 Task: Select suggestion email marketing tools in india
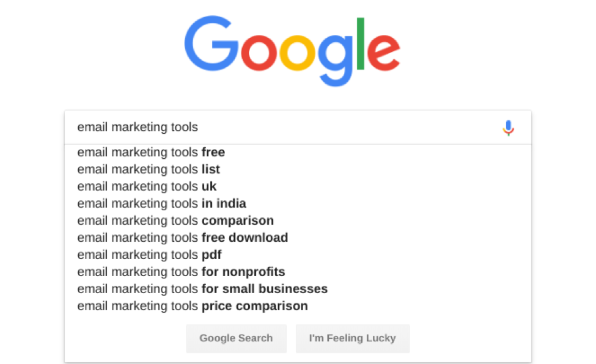coord(161,203)
